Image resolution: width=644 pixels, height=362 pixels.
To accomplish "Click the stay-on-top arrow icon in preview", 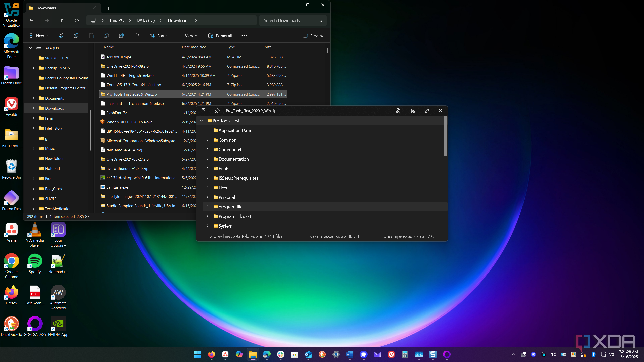I will pos(203,111).
